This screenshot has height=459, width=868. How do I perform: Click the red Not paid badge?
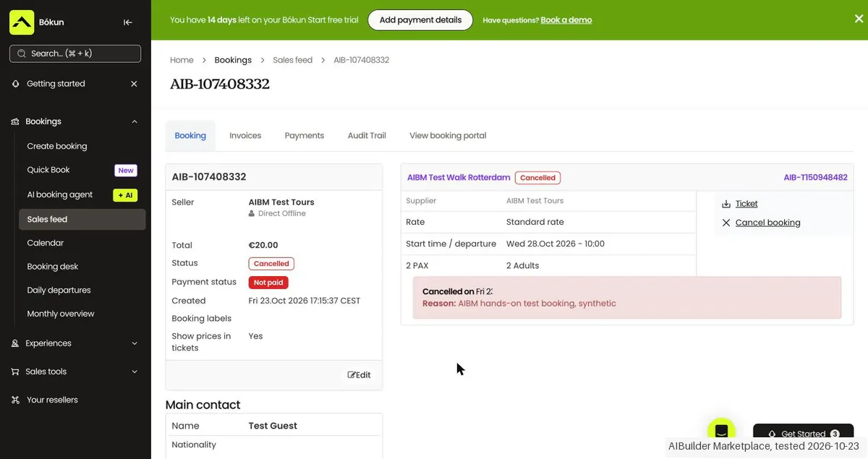(268, 283)
